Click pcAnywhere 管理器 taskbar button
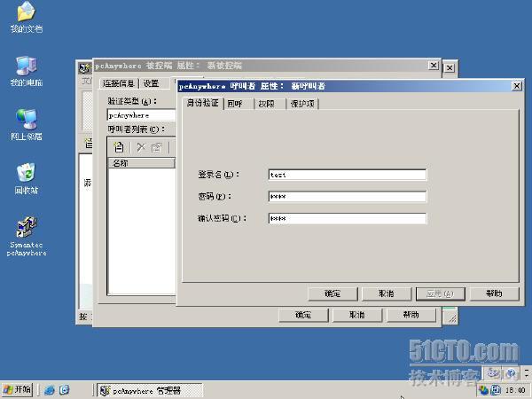Viewport: 532px width, 399px height. (x=150, y=390)
